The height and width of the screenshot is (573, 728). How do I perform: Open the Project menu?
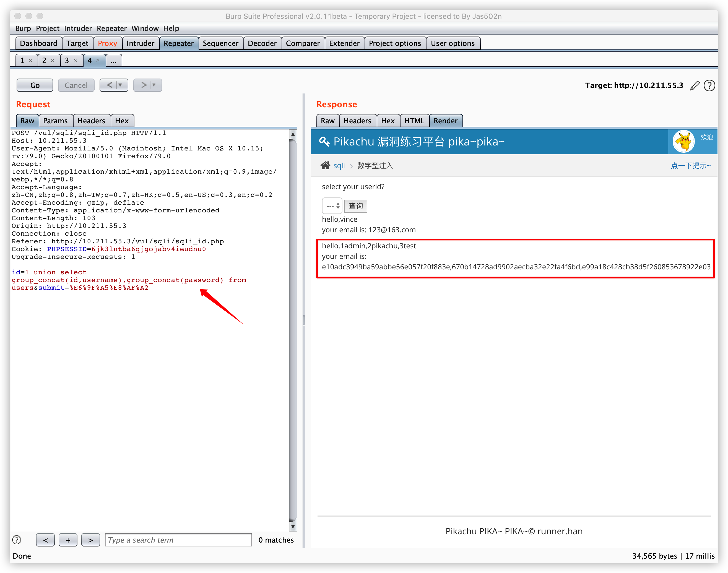click(x=47, y=28)
